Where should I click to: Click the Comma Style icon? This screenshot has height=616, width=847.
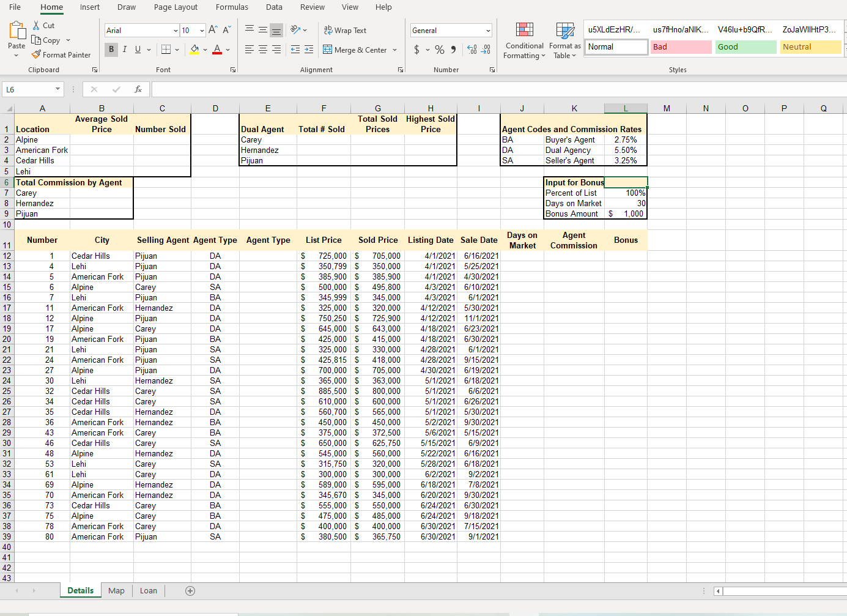tap(453, 50)
